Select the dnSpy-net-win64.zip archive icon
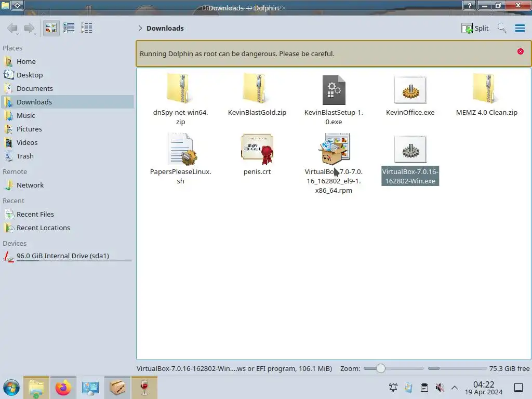The height and width of the screenshot is (399, 532). click(180, 89)
